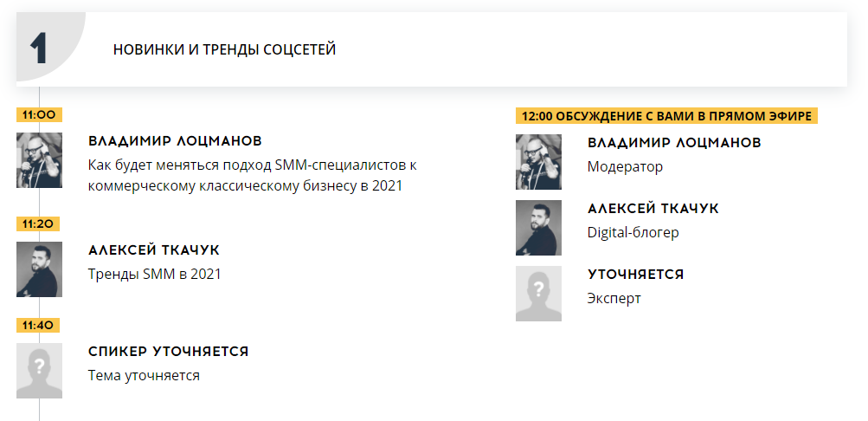
Task: Click the Алексей Ткачук name above Digital-блогер
Action: click(x=653, y=208)
